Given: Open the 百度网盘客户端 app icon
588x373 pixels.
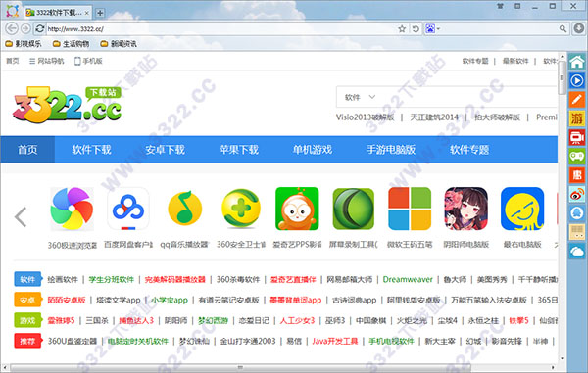Looking at the screenshot, I should 128,209.
